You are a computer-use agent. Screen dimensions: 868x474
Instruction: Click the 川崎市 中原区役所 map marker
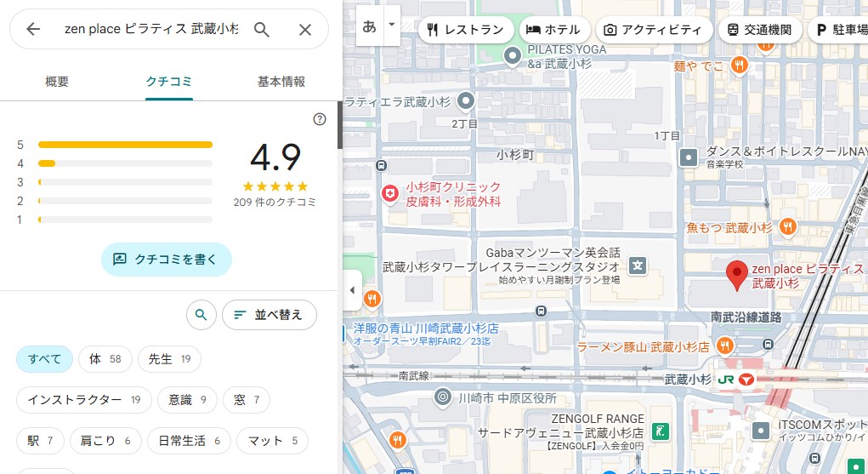pos(442,397)
